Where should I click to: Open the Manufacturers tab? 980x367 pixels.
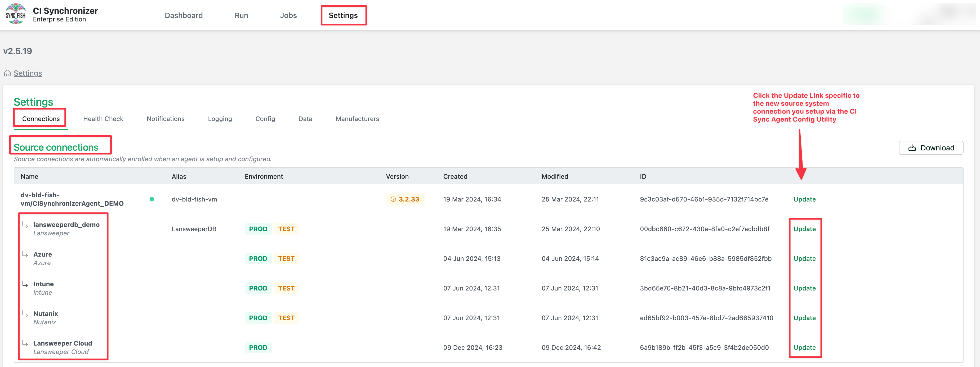click(x=357, y=119)
